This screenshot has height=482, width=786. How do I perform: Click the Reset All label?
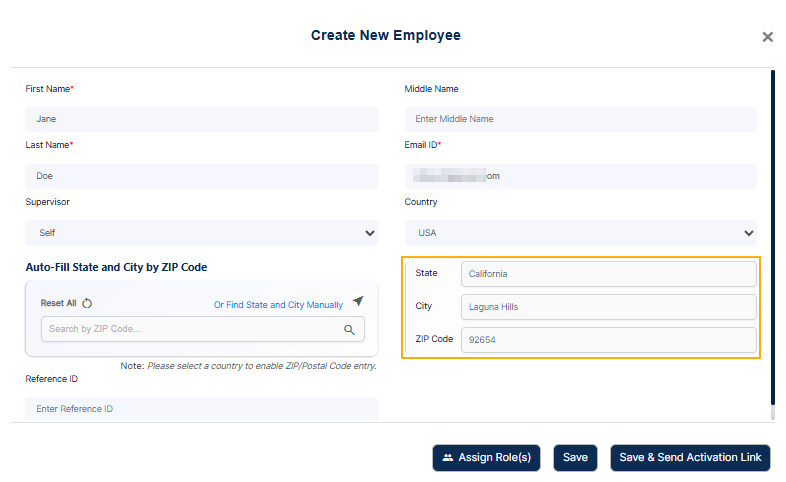[x=58, y=303]
